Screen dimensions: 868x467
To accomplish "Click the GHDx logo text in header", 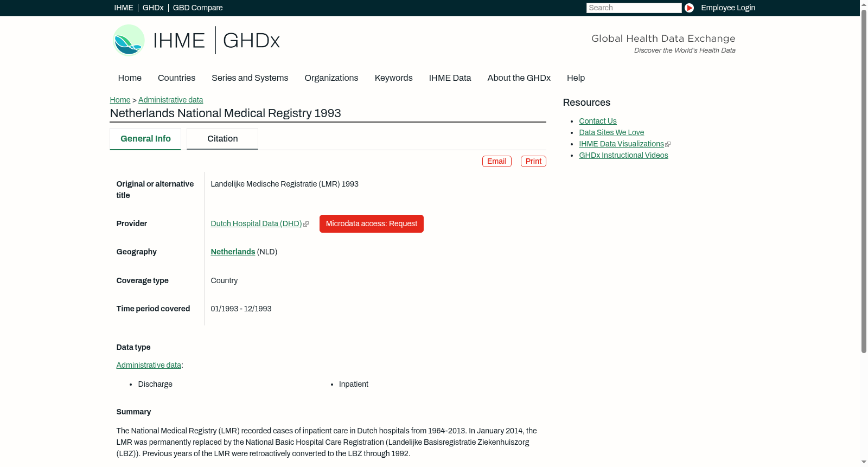I will [251, 41].
